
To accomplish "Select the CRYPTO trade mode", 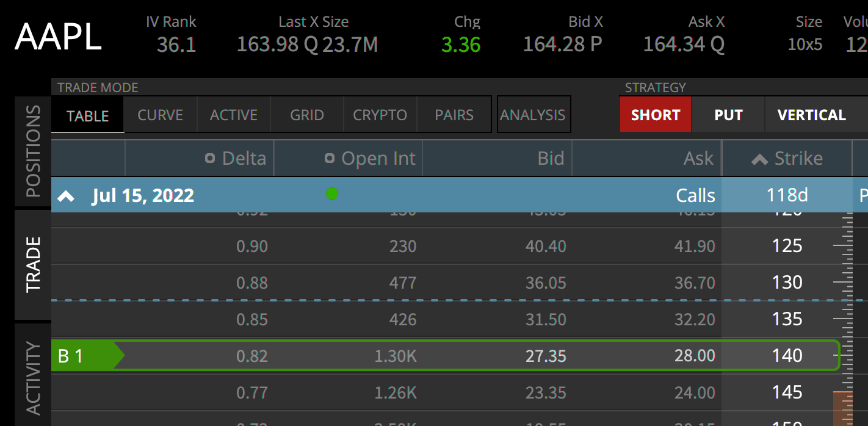I will (380, 115).
